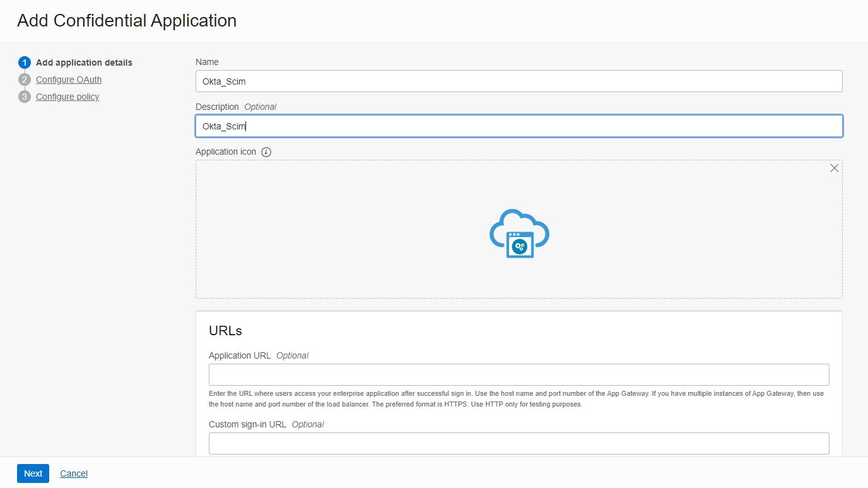Click the Application URL help text paragraph

[517, 399]
